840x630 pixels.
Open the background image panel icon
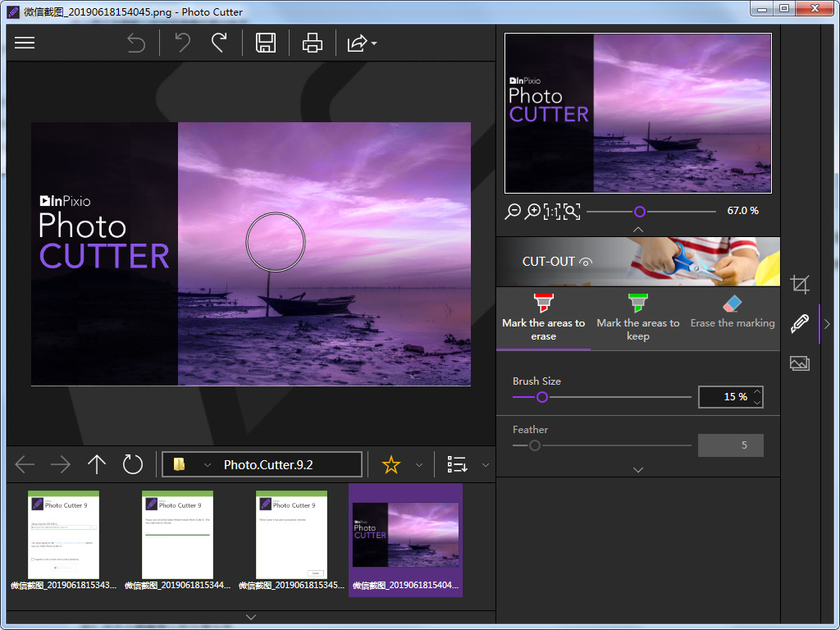coord(800,363)
